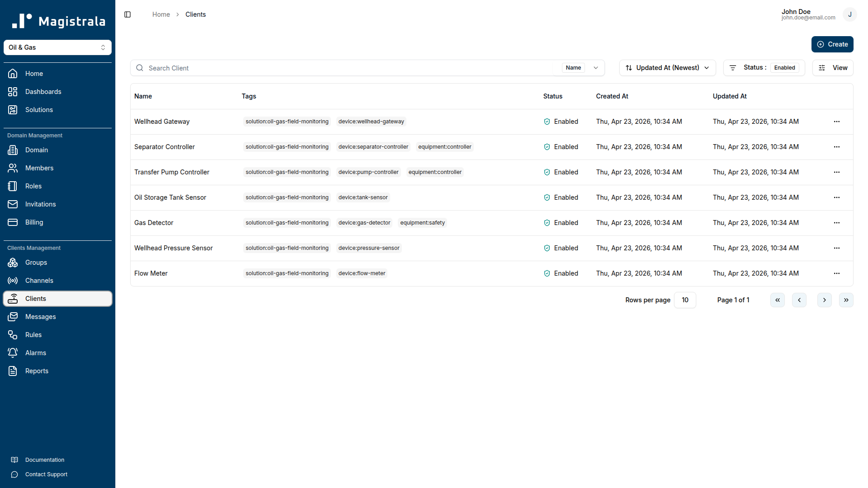Open the Documentation link
The image size is (868, 488).
45,460
